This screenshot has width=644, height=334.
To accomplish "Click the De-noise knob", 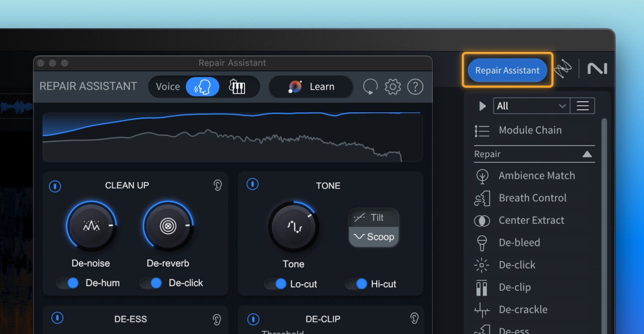I will click(91, 226).
